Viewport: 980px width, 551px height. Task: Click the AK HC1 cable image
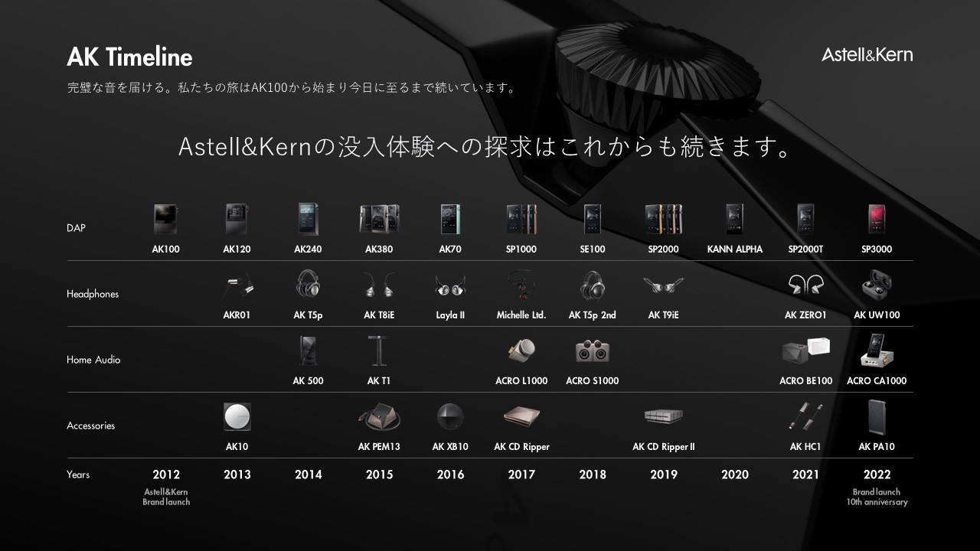[805, 417]
